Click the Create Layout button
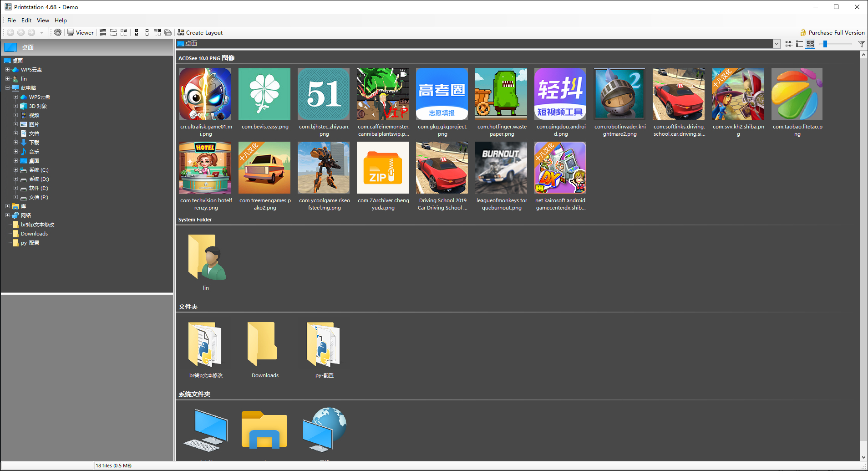868x471 pixels. pyautogui.click(x=200, y=32)
